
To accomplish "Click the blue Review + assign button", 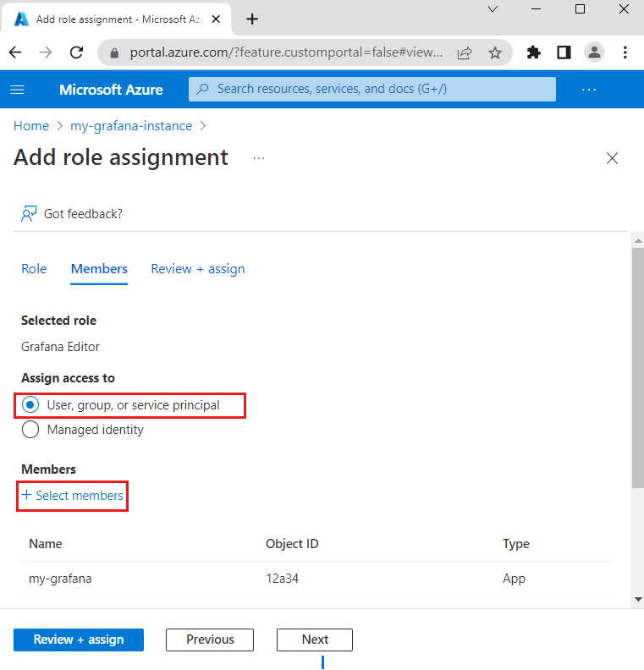I will point(79,640).
